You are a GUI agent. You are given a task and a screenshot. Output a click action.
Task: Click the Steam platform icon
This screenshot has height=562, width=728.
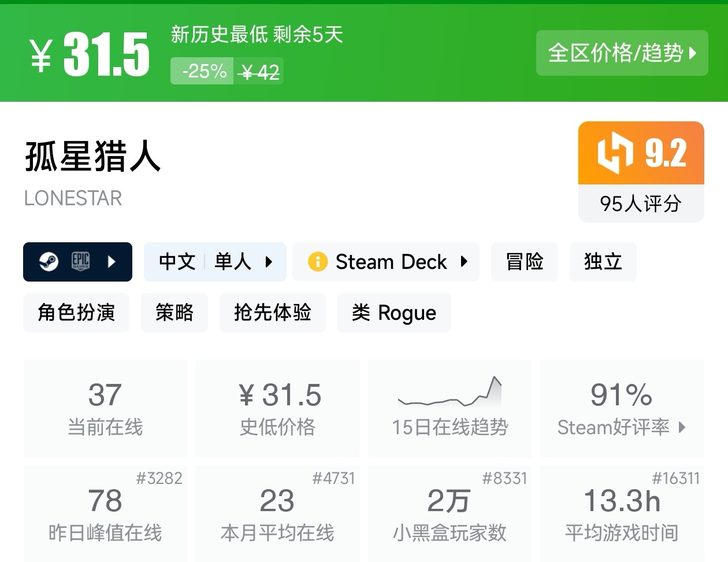coord(49,262)
